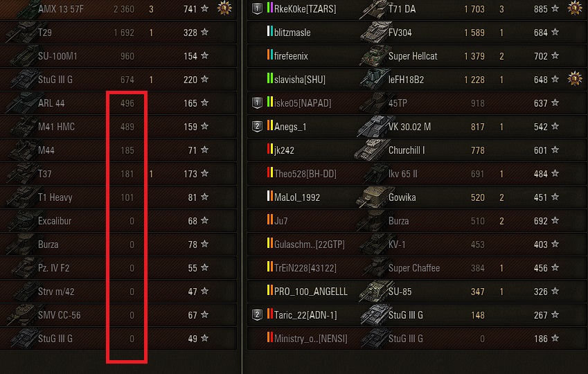Click the star icon next to 741 experience
588x374 pixels.
point(204,8)
